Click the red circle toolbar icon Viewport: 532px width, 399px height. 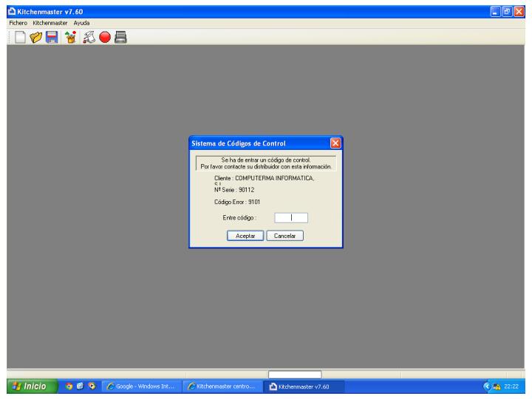coord(105,38)
